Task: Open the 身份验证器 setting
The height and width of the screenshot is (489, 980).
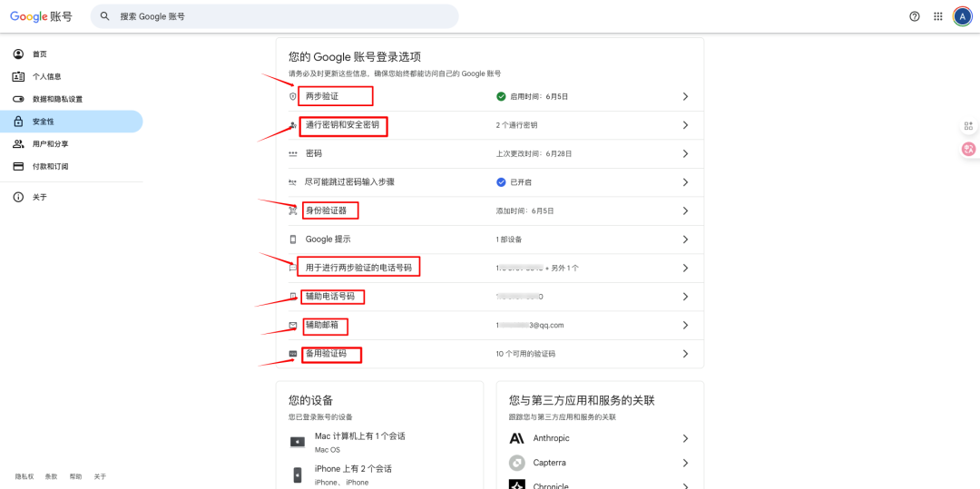Action: (490, 211)
